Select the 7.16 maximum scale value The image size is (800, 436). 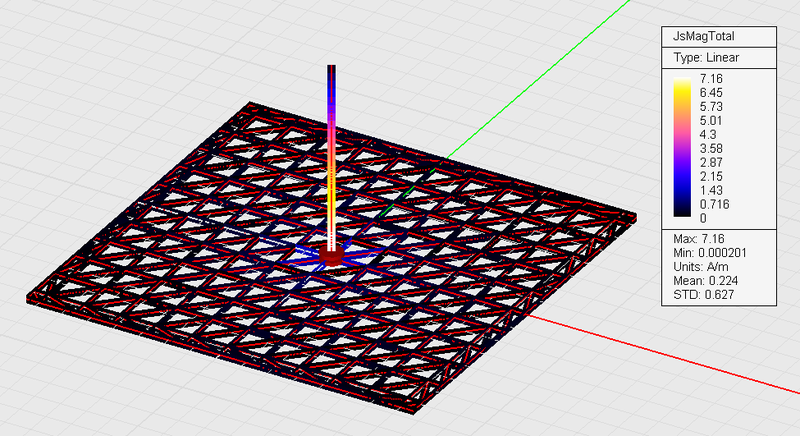711,79
